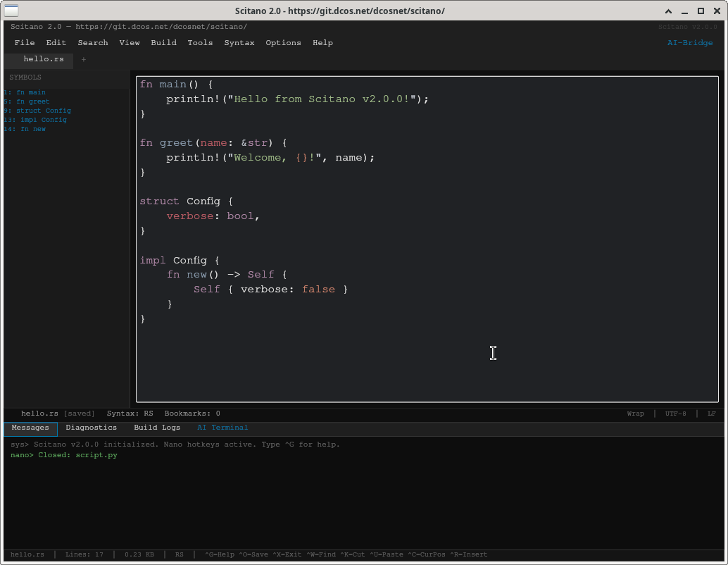Click the ^X-Exit hotkey hint

coord(287,554)
